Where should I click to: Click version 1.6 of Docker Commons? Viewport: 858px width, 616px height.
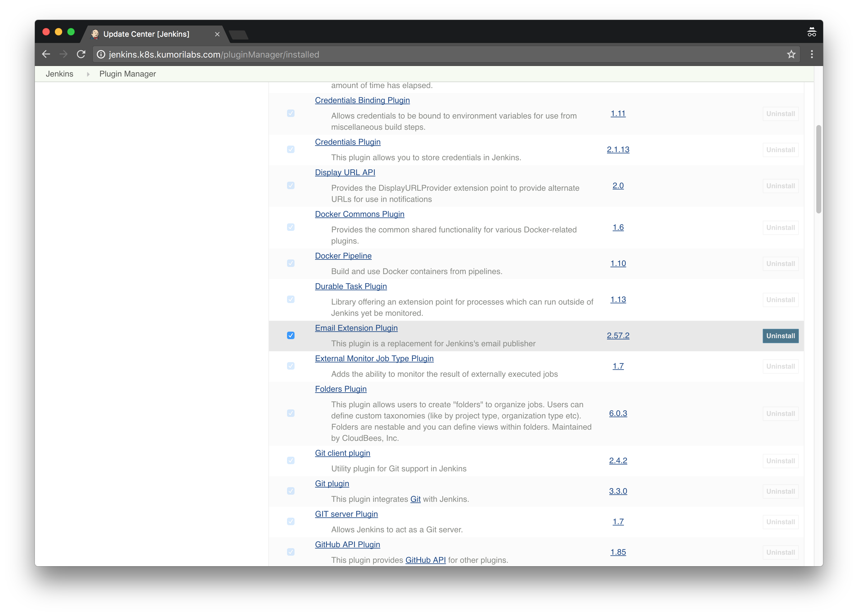[x=618, y=227]
